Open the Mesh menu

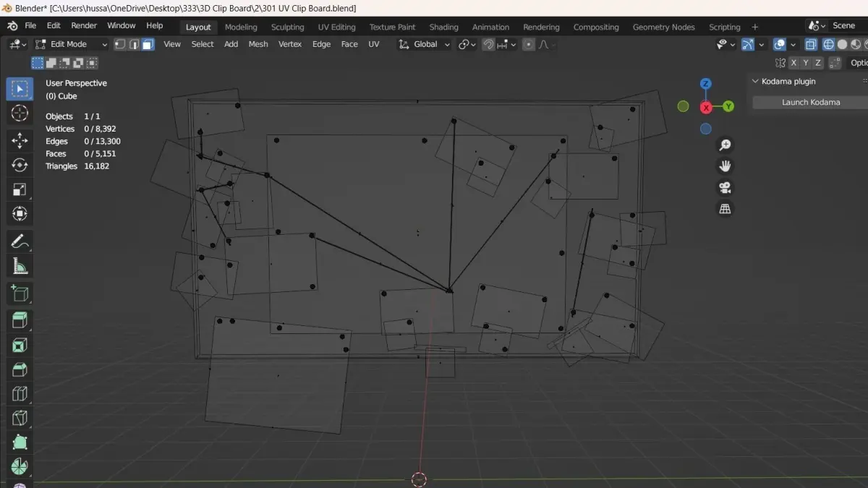tap(258, 44)
